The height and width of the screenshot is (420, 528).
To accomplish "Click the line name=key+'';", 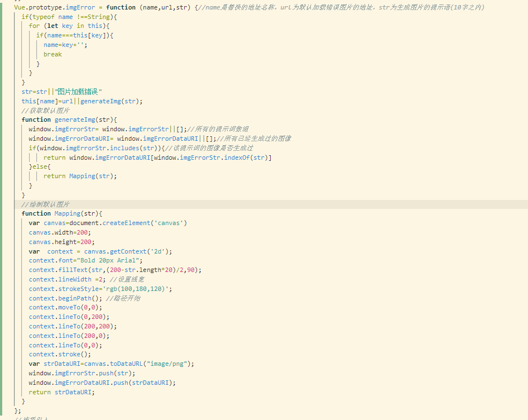I will 65,45.
